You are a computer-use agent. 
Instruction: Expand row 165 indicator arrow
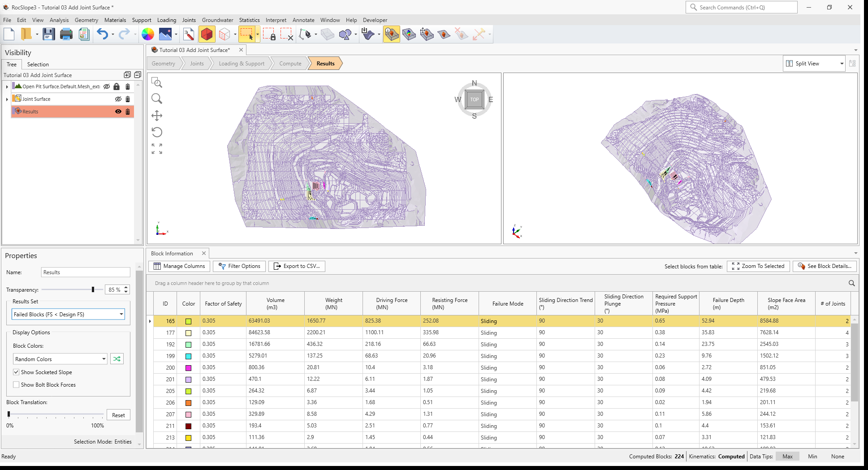click(150, 321)
